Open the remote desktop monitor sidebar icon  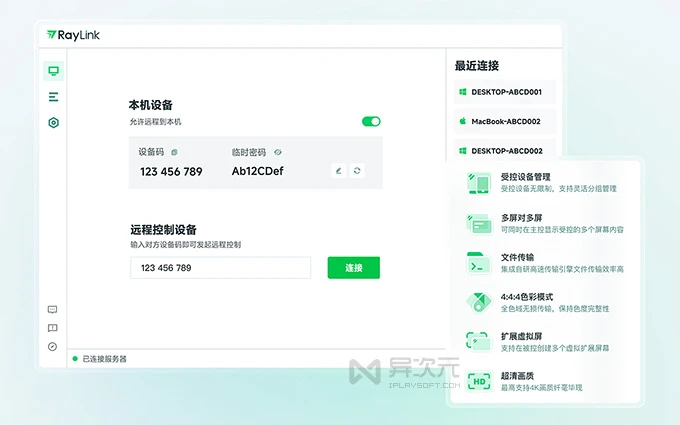coord(53,71)
